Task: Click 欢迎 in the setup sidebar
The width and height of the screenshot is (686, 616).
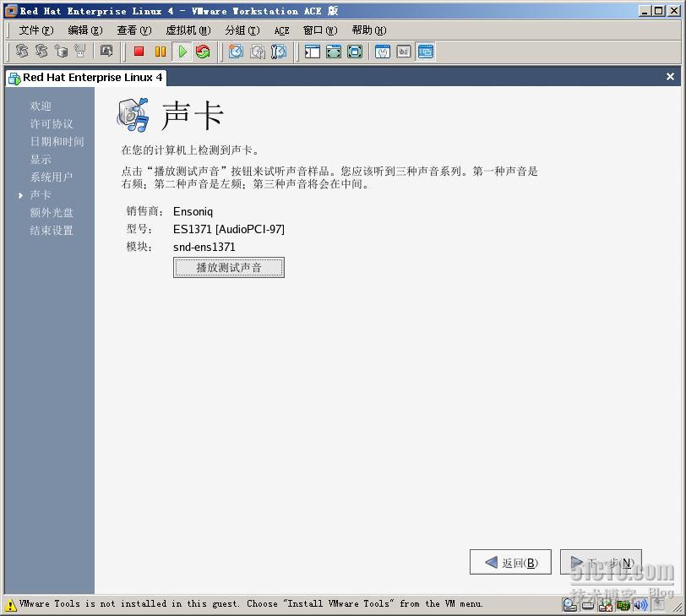Action: [41, 106]
